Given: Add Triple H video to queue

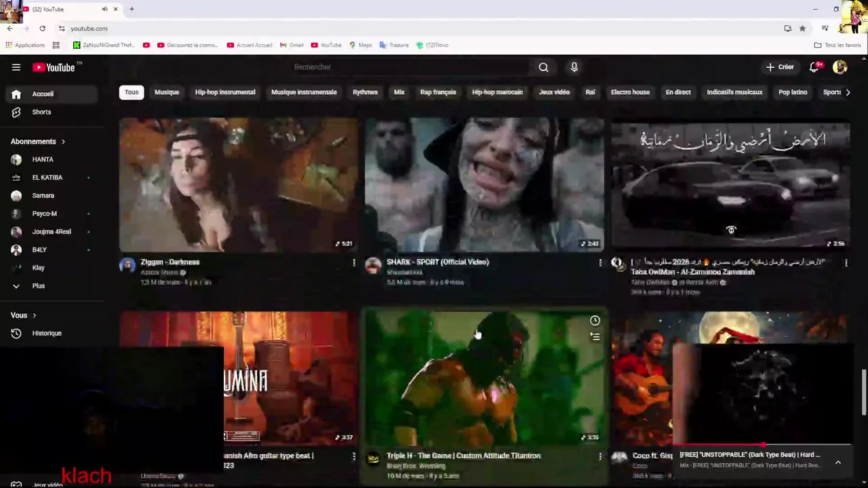Looking at the screenshot, I should 595,337.
